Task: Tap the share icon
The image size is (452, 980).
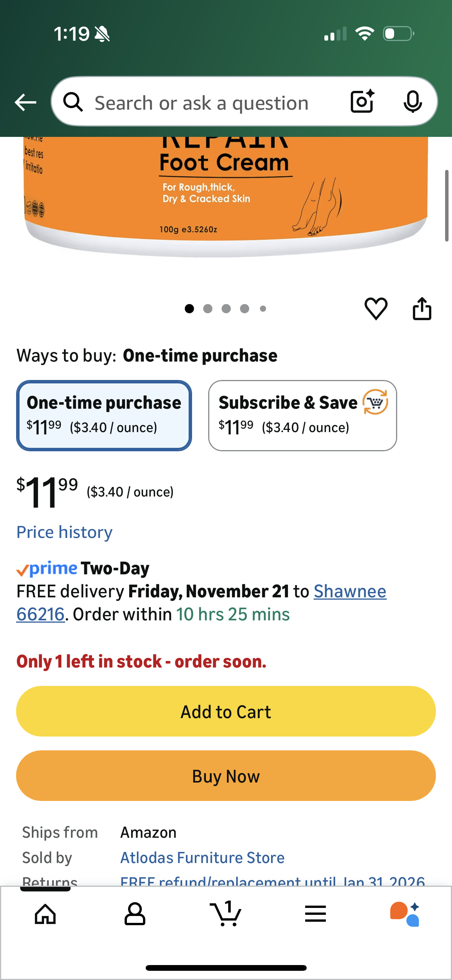Action: click(422, 309)
